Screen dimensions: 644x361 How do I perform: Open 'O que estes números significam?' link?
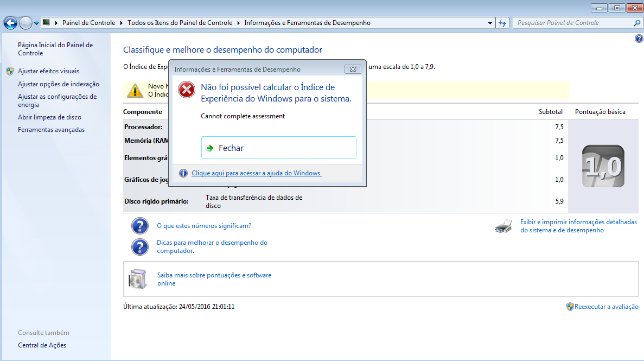(204, 226)
